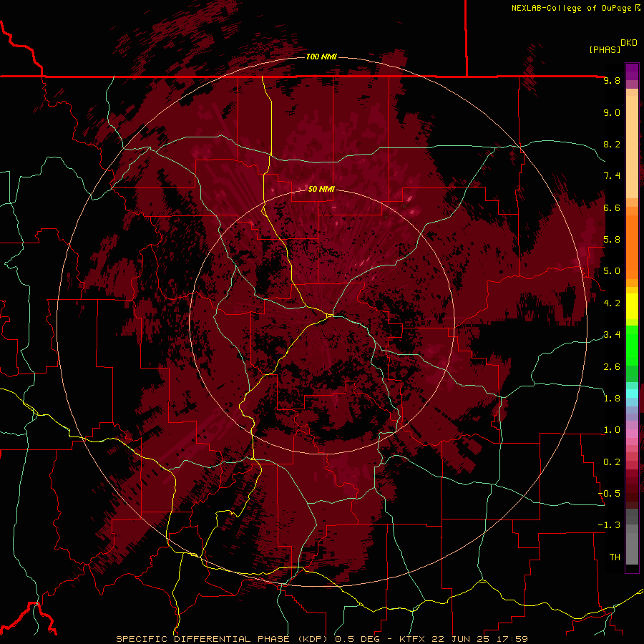The image size is (644, 644).
Task: Select the -1.3 scale value
Action: coord(609,525)
